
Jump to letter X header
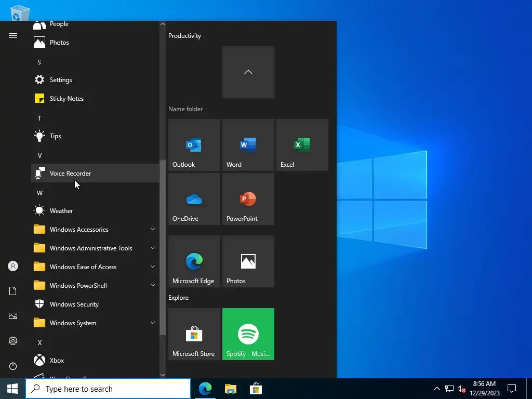[x=39, y=343]
